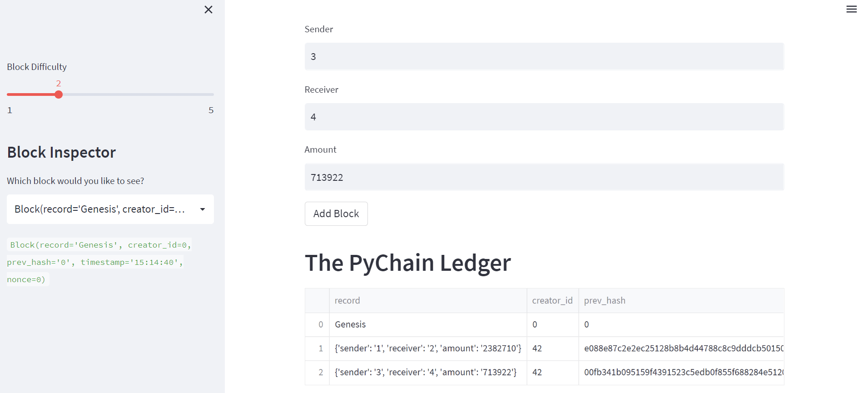Image resolution: width=868 pixels, height=393 pixels.
Task: Click inside the Receiver input field
Action: pyautogui.click(x=544, y=117)
